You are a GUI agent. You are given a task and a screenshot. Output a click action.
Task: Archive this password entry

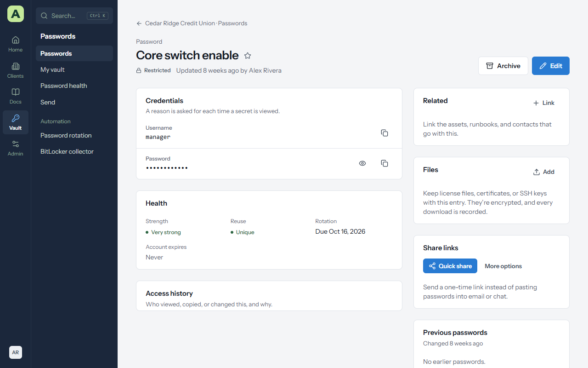(503, 66)
